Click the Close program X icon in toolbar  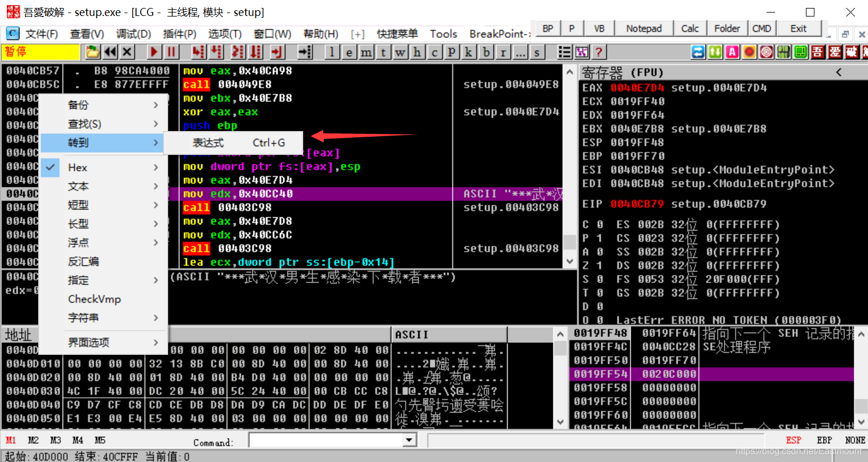[x=127, y=52]
